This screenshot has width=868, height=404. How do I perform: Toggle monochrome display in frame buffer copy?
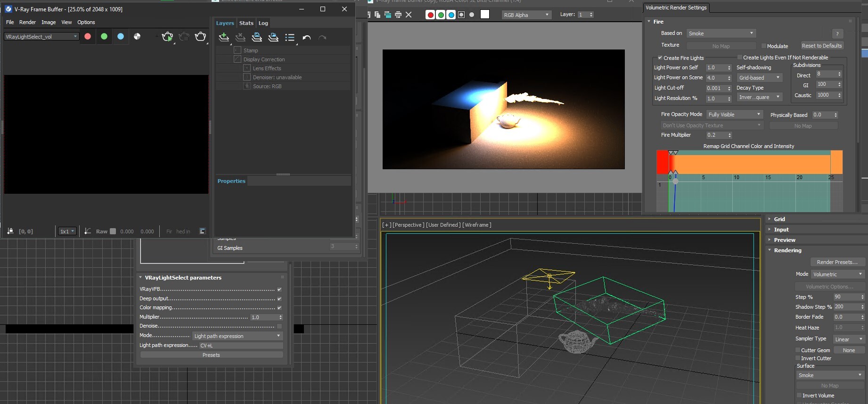click(x=472, y=15)
